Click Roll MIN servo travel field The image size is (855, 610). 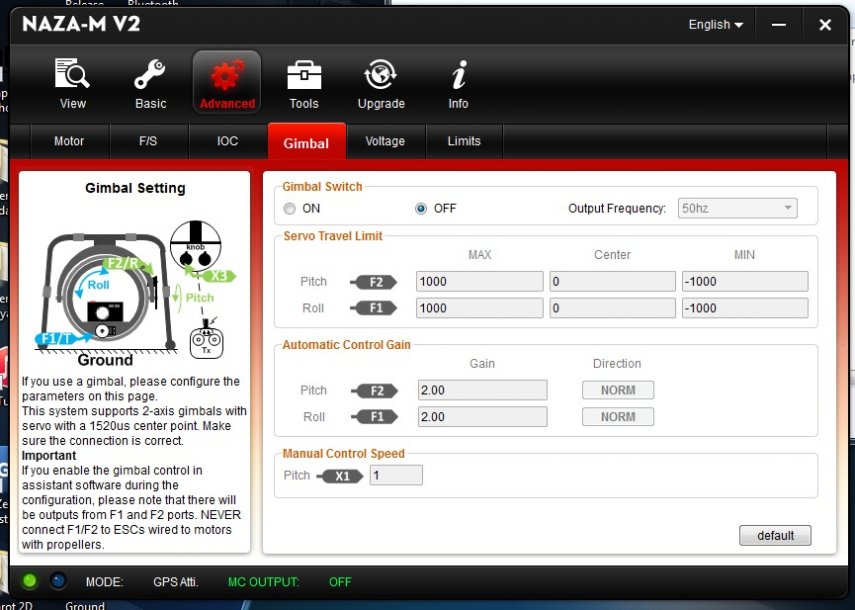745,308
